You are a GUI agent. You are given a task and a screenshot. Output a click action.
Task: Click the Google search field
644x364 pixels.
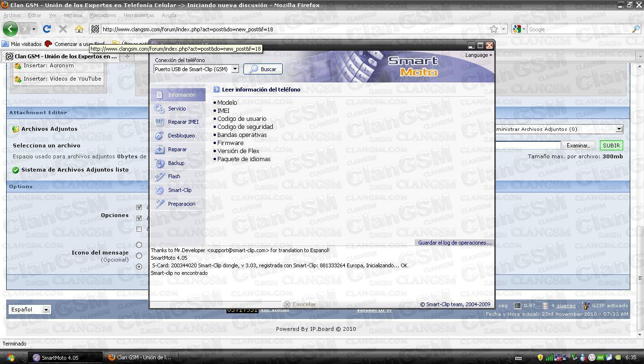click(579, 29)
